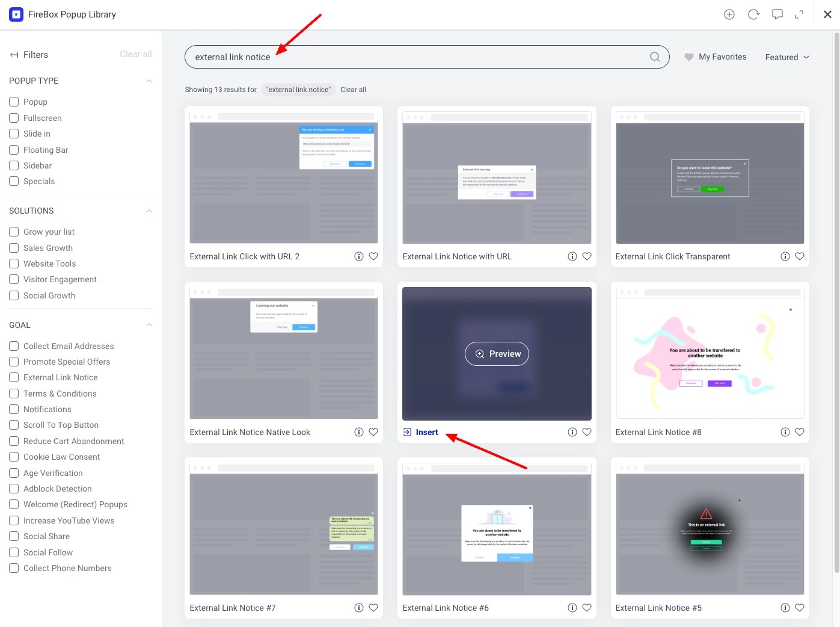Collapse the SOLUTIONS section

pyautogui.click(x=149, y=211)
